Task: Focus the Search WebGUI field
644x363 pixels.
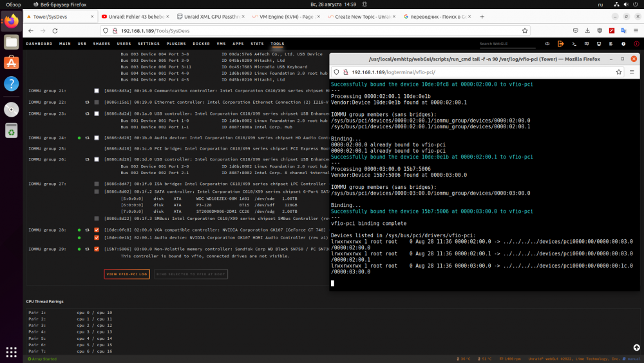Action: point(507,44)
